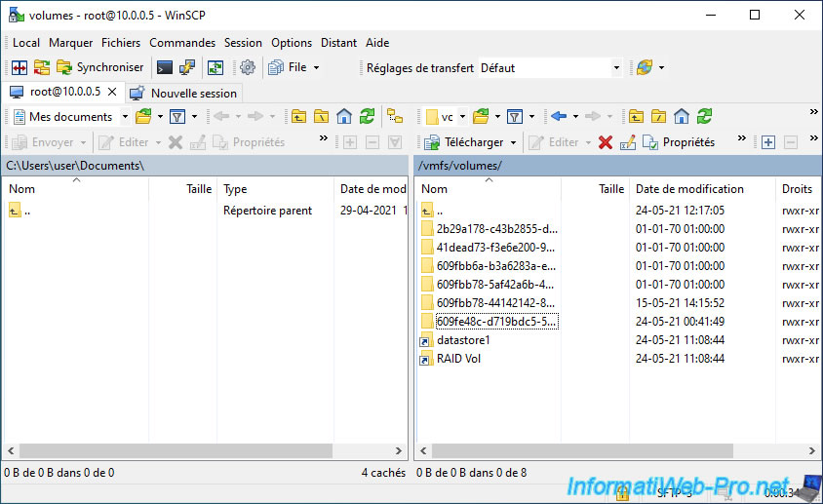Expand File button dropdown arrow
Viewport: 823px width, 504px height.
pos(316,67)
